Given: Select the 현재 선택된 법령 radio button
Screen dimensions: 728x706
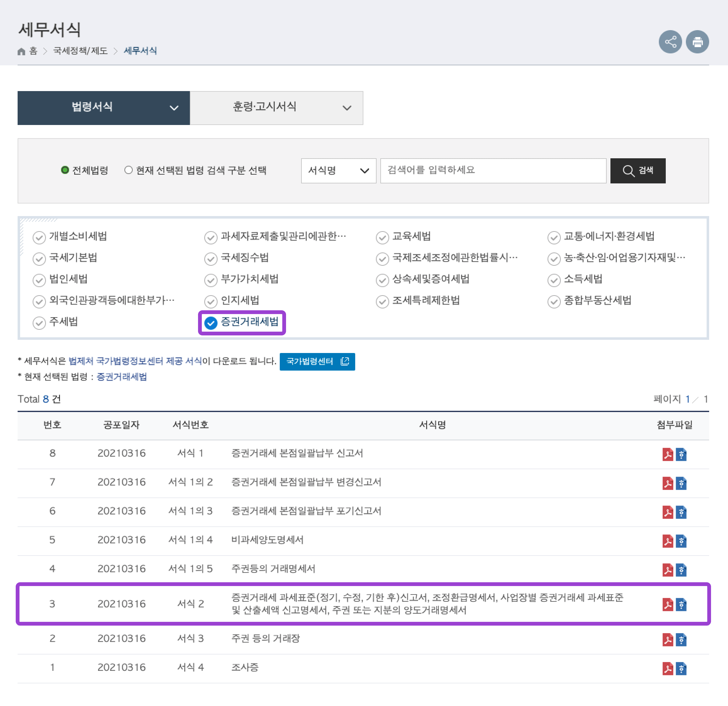Looking at the screenshot, I should coord(128,170).
